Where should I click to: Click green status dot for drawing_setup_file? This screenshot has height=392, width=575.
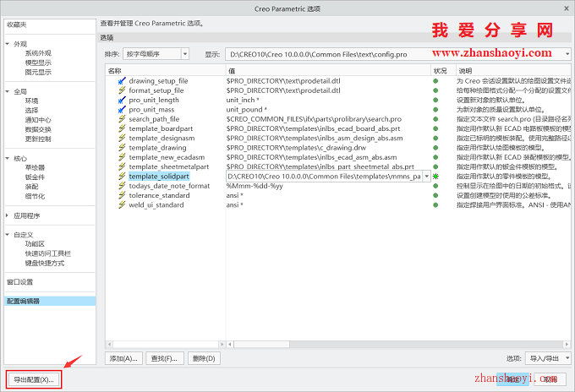pyautogui.click(x=435, y=81)
